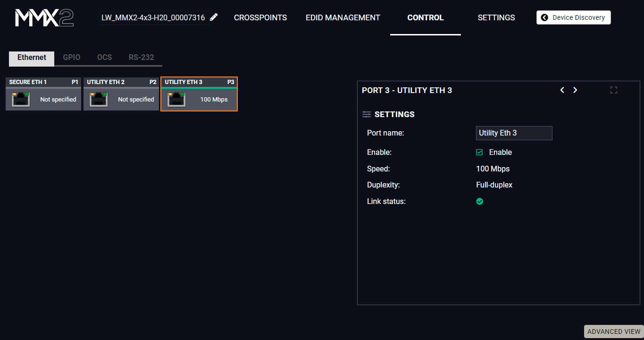The image size is (644, 340).
Task: Switch to the OCS tab
Action: click(105, 58)
